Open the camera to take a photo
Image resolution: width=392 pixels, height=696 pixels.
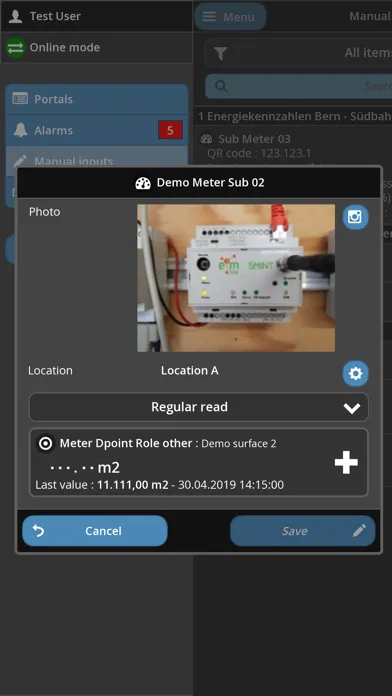tap(355, 217)
